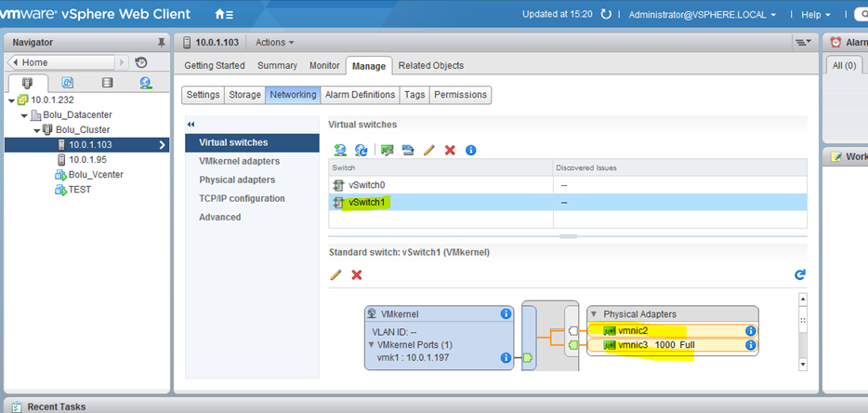
Task: Switch to Tags sub-tab
Action: click(x=414, y=95)
